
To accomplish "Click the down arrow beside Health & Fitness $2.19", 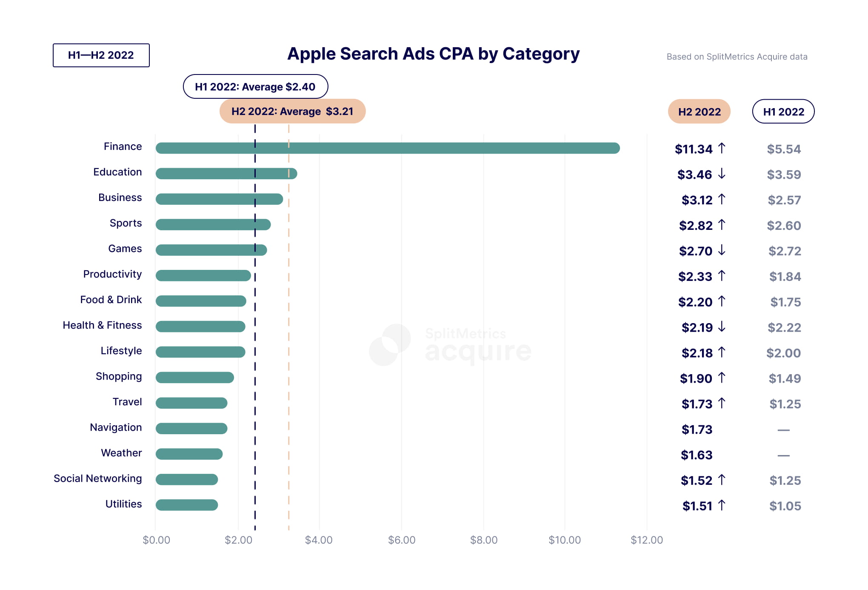I will [x=722, y=327].
